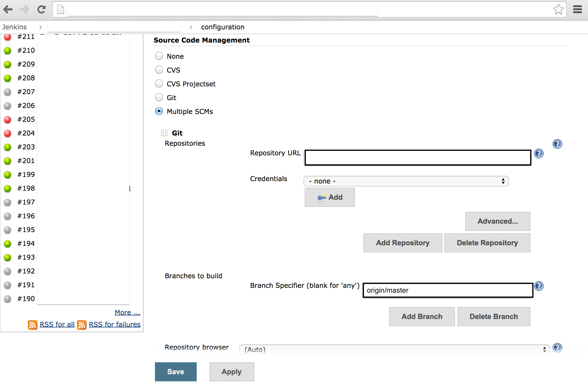This screenshot has height=388, width=588.
Task: Expand the Advanced... repository options
Action: click(497, 221)
